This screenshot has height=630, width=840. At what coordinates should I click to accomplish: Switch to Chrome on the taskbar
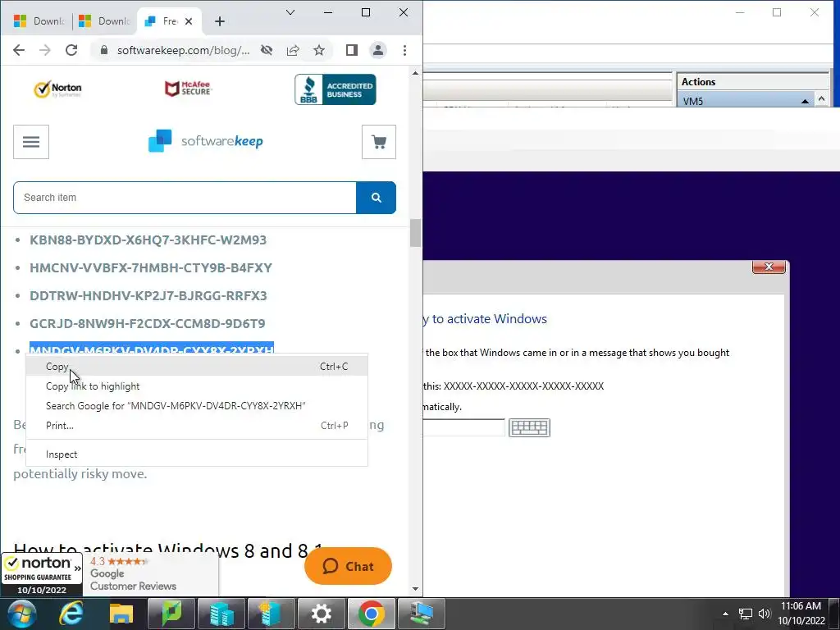(372, 614)
